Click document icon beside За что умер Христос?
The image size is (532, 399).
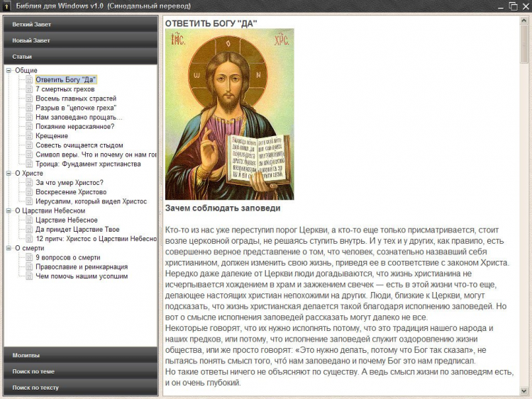tap(30, 183)
